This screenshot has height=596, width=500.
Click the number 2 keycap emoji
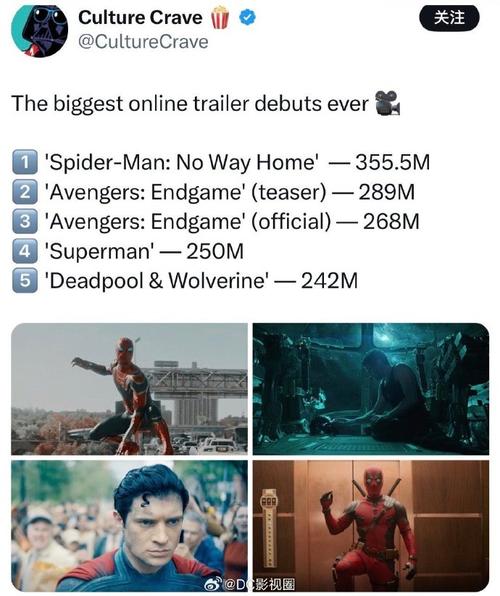[25, 192]
